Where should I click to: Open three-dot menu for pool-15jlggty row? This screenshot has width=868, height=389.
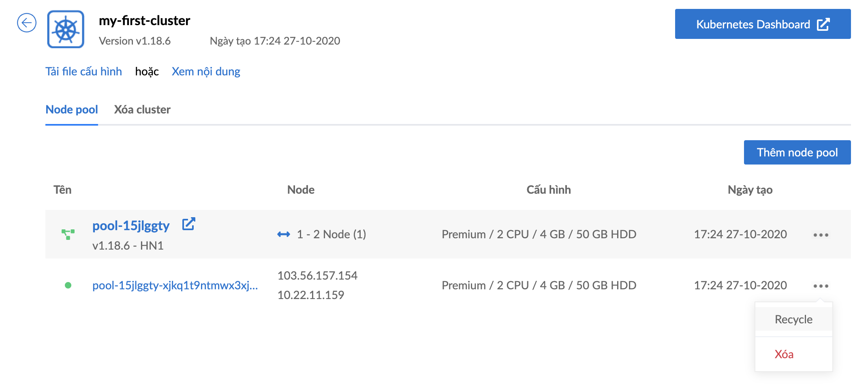tap(821, 235)
